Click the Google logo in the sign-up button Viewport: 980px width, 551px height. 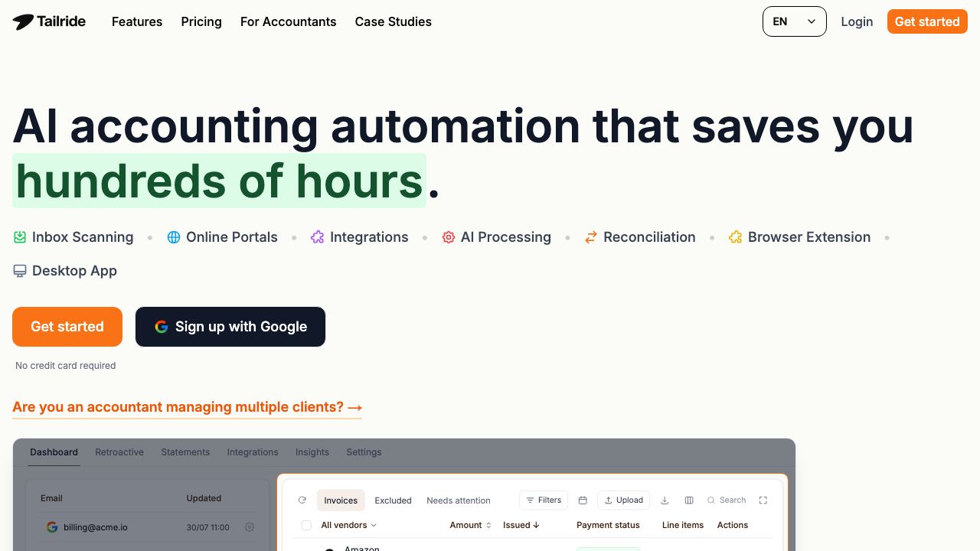tap(162, 327)
